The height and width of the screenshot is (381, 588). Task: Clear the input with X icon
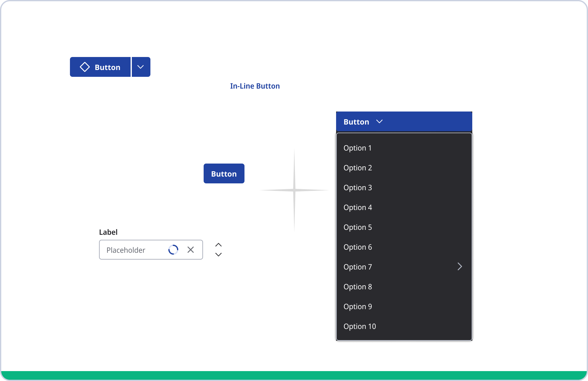[x=191, y=250]
